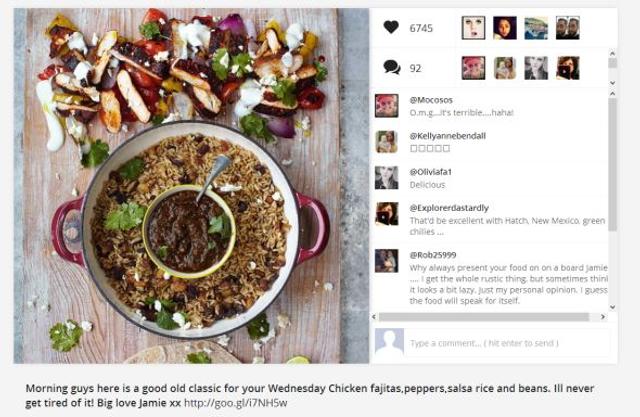This screenshot has height=417, width=640.
Task: Click horizontal scrollbar left arrow
Action: point(374,317)
